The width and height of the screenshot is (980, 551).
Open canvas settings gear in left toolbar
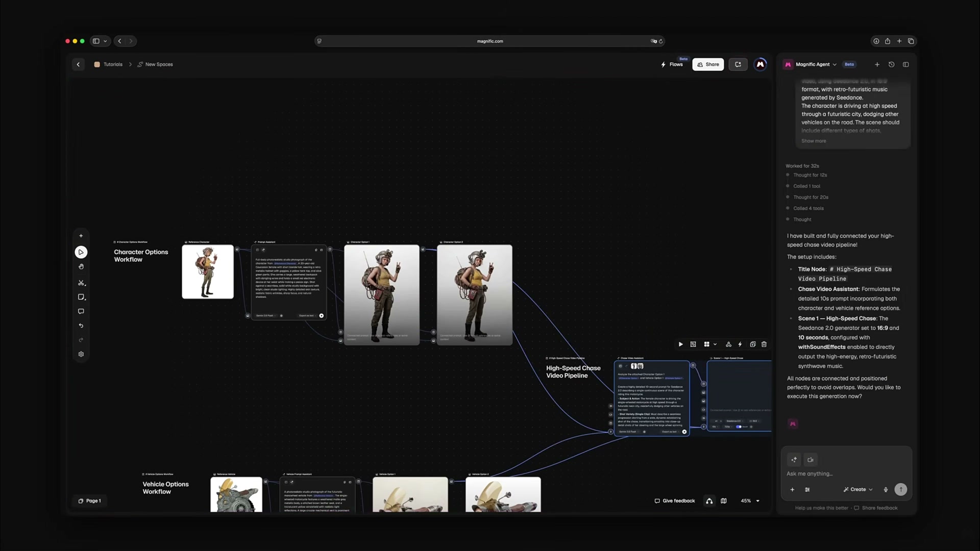[x=81, y=354]
